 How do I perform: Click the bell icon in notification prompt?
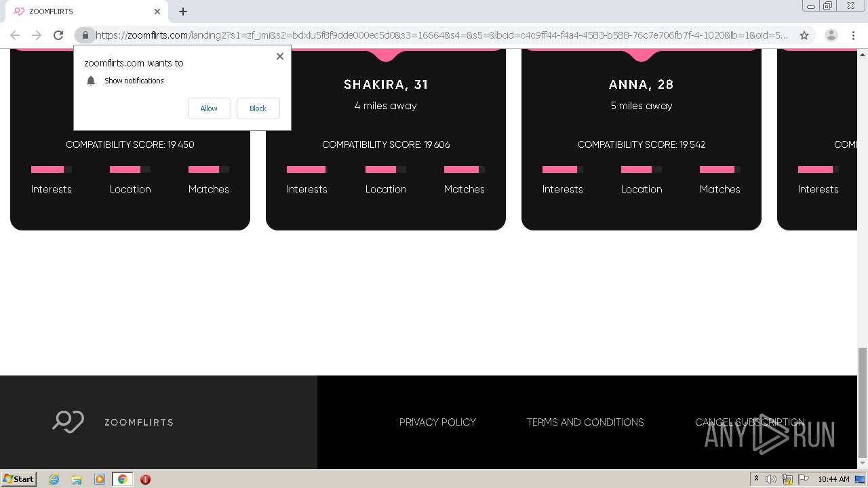pyautogui.click(x=91, y=81)
